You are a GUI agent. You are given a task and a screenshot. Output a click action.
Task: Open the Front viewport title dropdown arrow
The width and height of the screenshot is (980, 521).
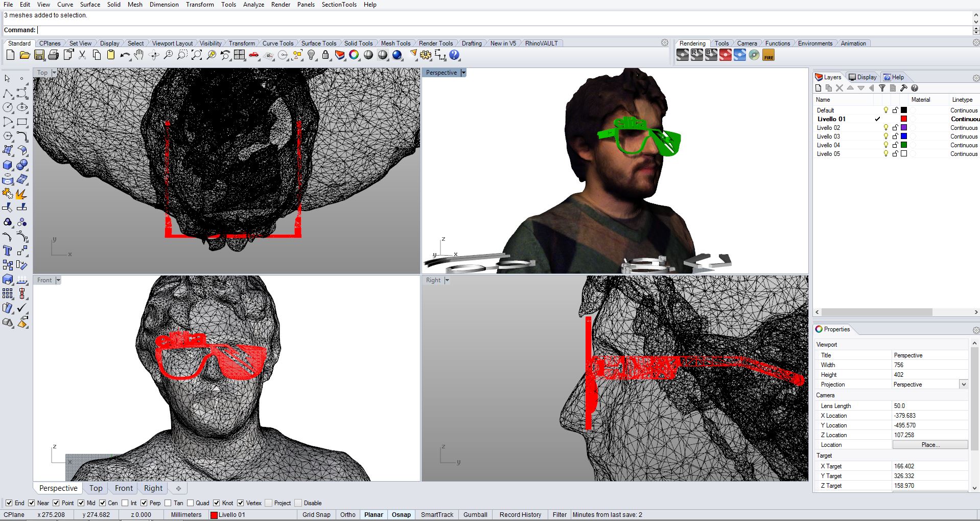point(58,280)
